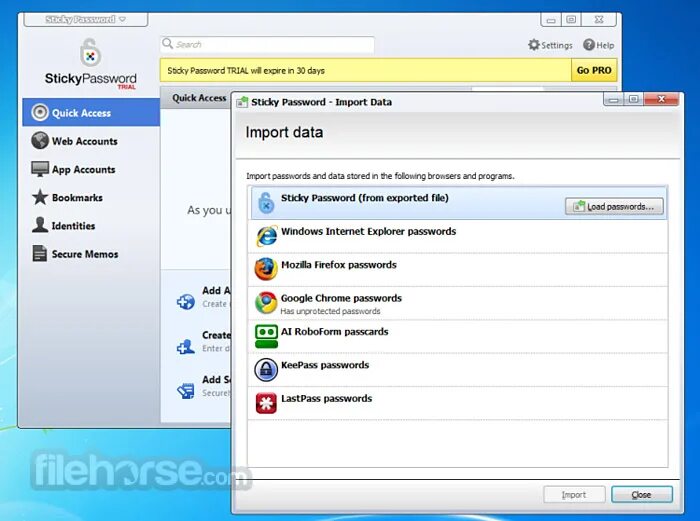Click the Quick Access target icon
Viewport: 700px width, 521px height.
(40, 113)
